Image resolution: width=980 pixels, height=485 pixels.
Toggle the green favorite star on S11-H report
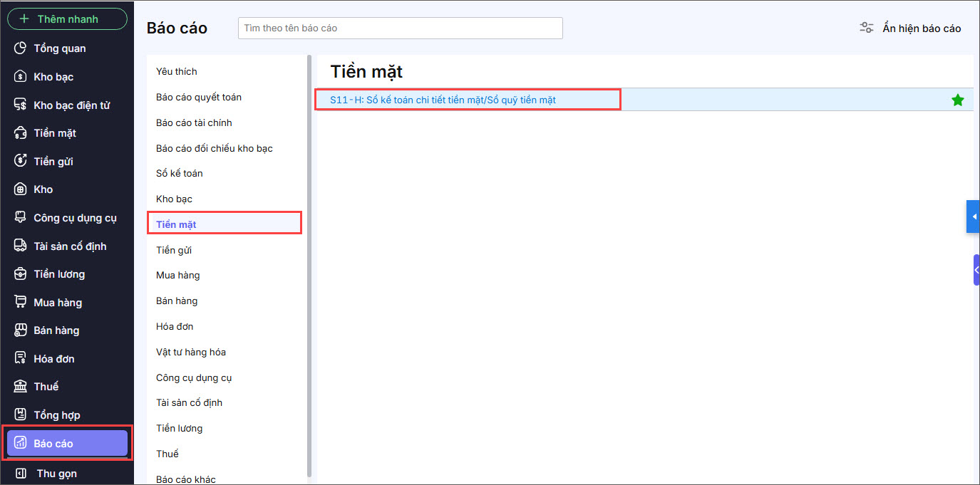pyautogui.click(x=957, y=100)
